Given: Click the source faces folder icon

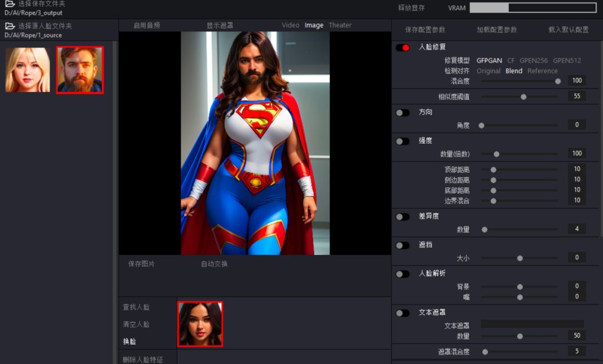Looking at the screenshot, I should pyautogui.click(x=9, y=26).
